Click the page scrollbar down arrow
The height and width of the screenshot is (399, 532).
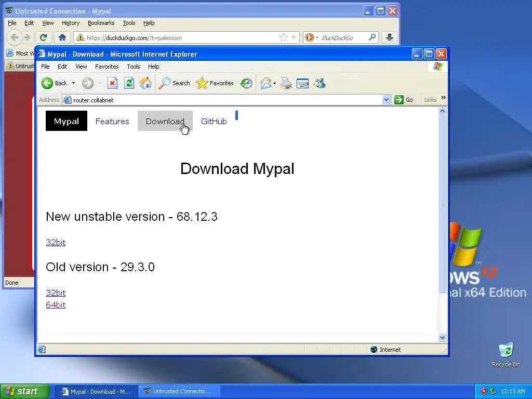click(x=442, y=337)
